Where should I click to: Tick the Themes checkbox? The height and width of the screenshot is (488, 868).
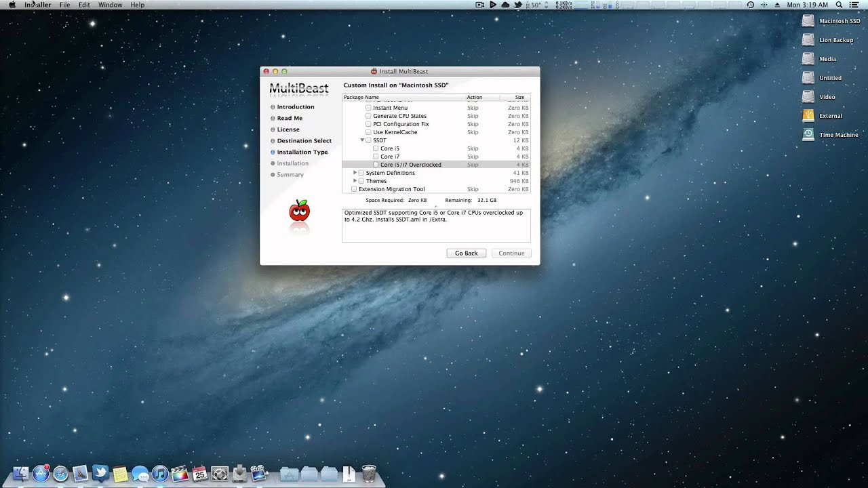point(361,181)
